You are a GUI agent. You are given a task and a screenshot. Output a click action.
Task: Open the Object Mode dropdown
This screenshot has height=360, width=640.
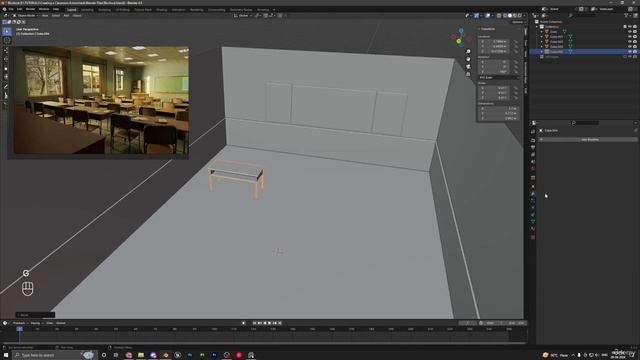point(25,16)
